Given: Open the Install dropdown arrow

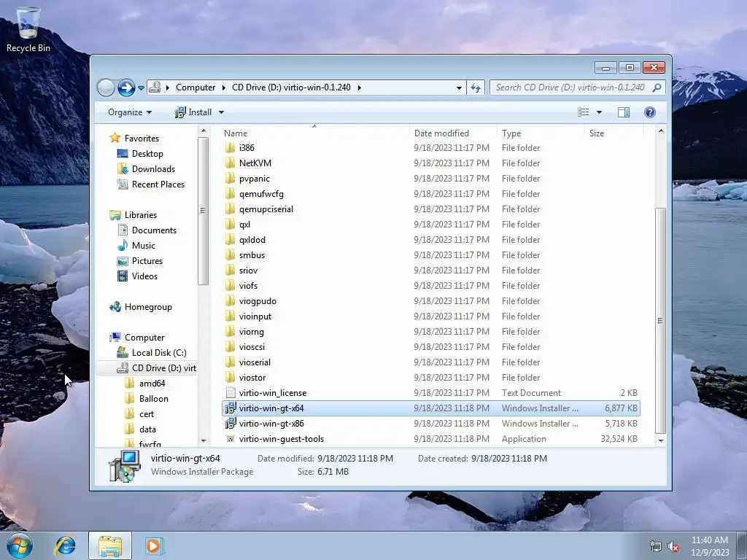Looking at the screenshot, I should coord(221,112).
